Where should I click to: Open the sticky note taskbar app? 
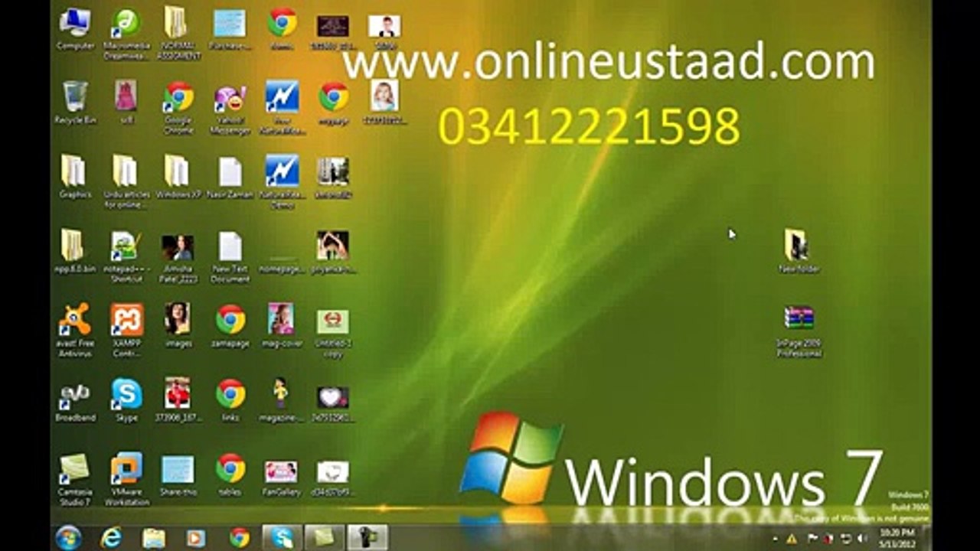point(325,538)
